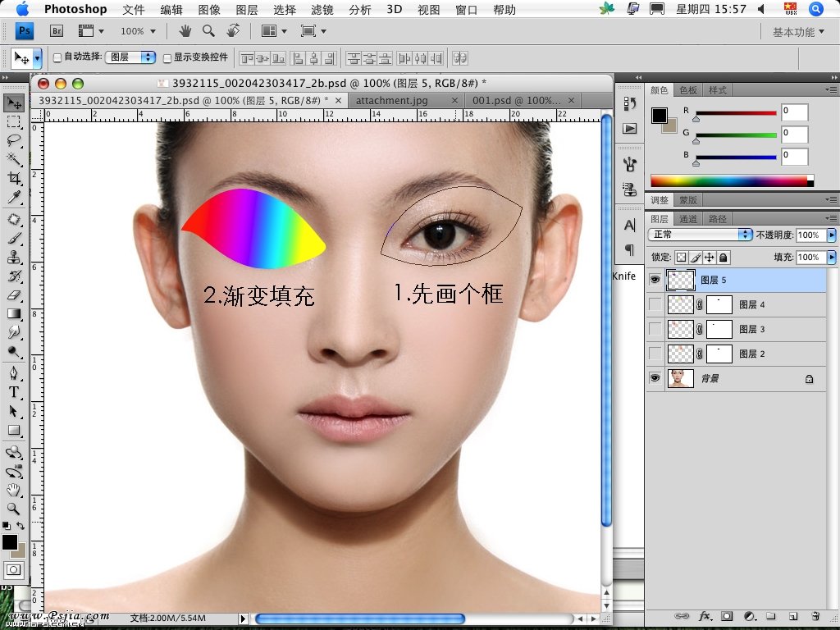Select the Dodge tool
The image size is (840, 630).
coord(14,351)
